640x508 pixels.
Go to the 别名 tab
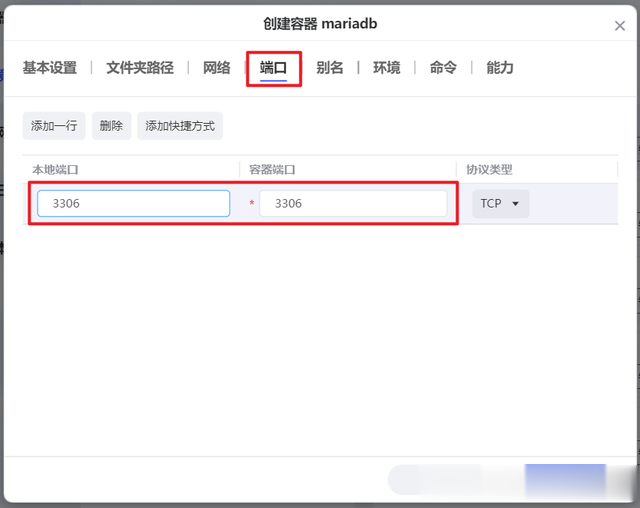pos(330,68)
